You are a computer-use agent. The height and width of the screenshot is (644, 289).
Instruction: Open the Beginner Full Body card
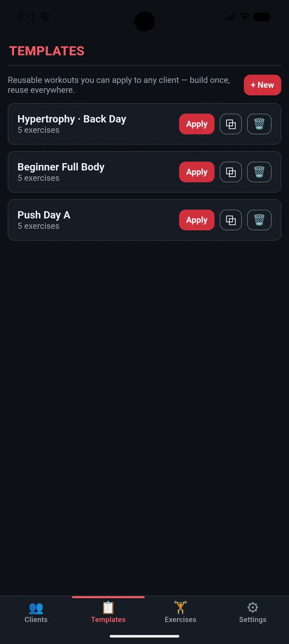[144, 172]
